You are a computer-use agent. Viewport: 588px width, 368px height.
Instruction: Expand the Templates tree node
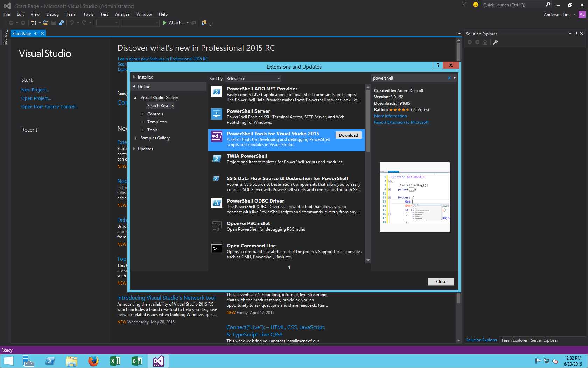tap(142, 122)
